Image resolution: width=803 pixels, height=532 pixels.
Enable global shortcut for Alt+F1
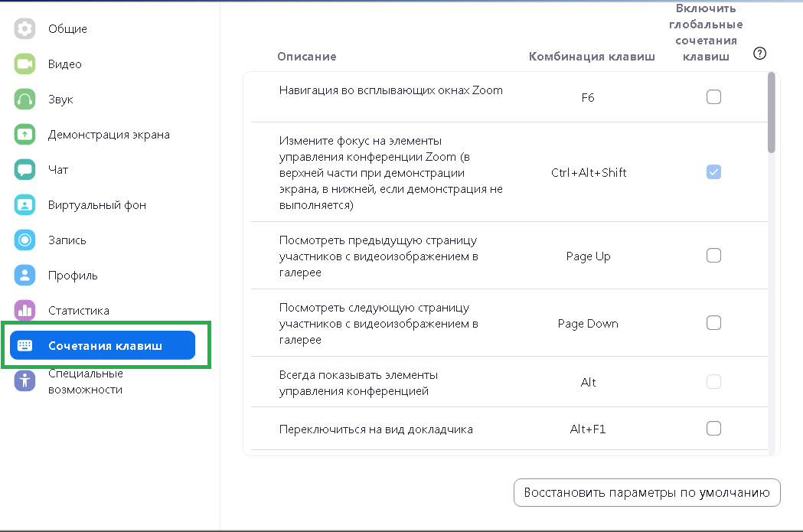pyautogui.click(x=714, y=428)
